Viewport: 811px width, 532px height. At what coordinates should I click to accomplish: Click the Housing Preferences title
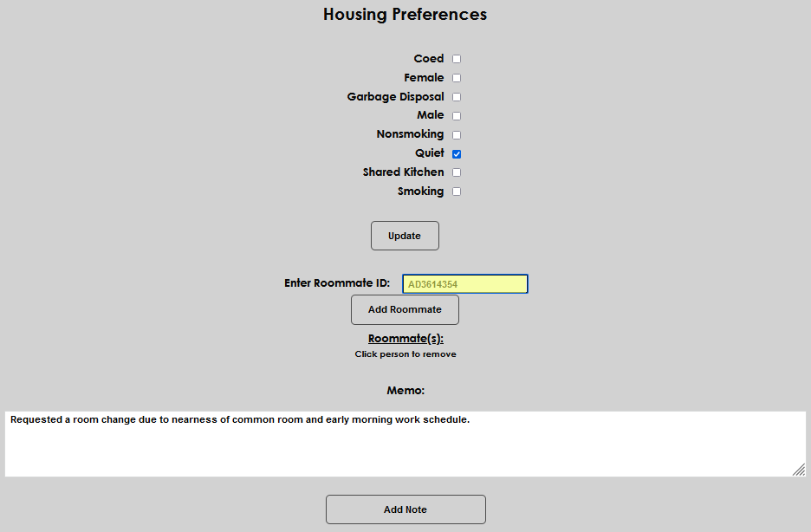tap(405, 14)
